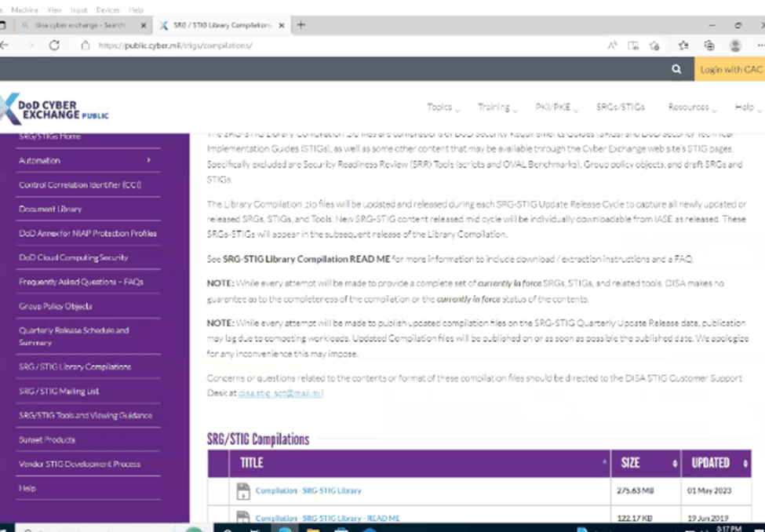Open a new browser tab with plus button

coord(301,25)
